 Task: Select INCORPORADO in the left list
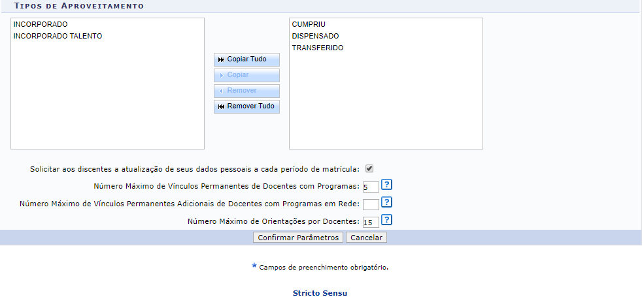pyautogui.click(x=41, y=24)
